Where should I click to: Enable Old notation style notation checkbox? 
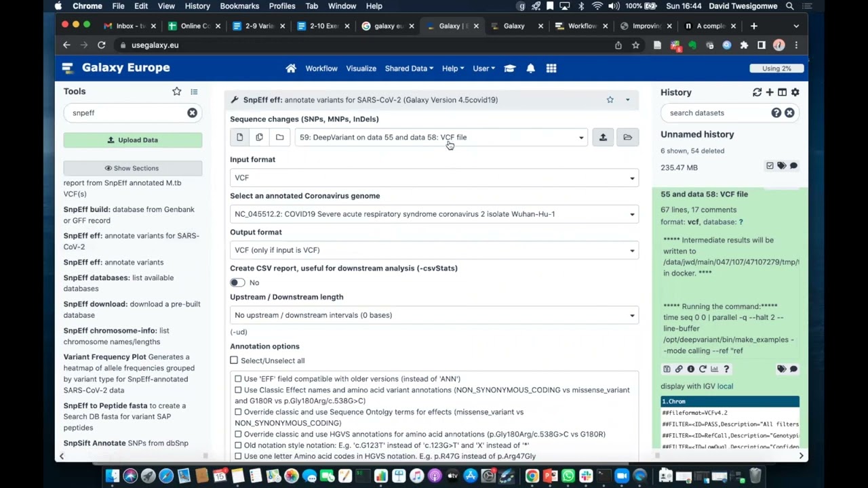tap(238, 445)
